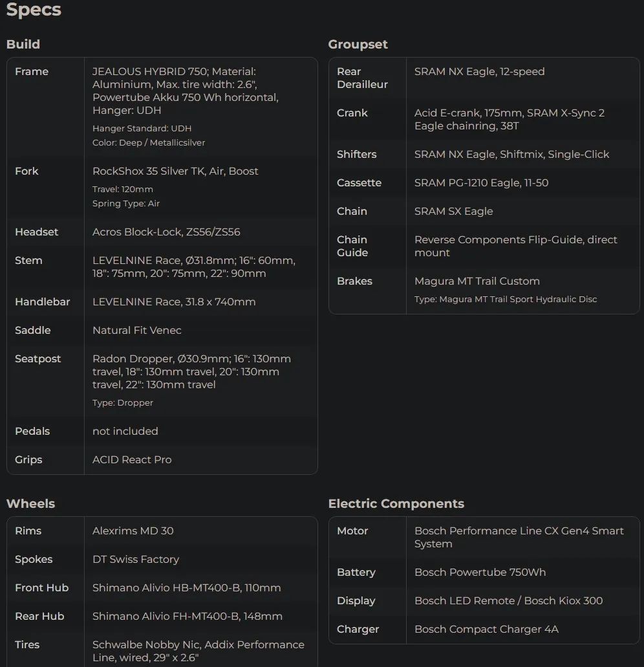Viewport: 644px width, 667px height.
Task: Select the Handlebar row label
Action: click(42, 301)
